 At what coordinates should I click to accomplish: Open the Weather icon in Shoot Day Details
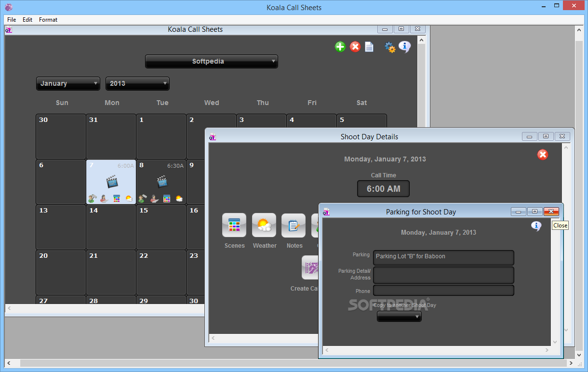(264, 225)
